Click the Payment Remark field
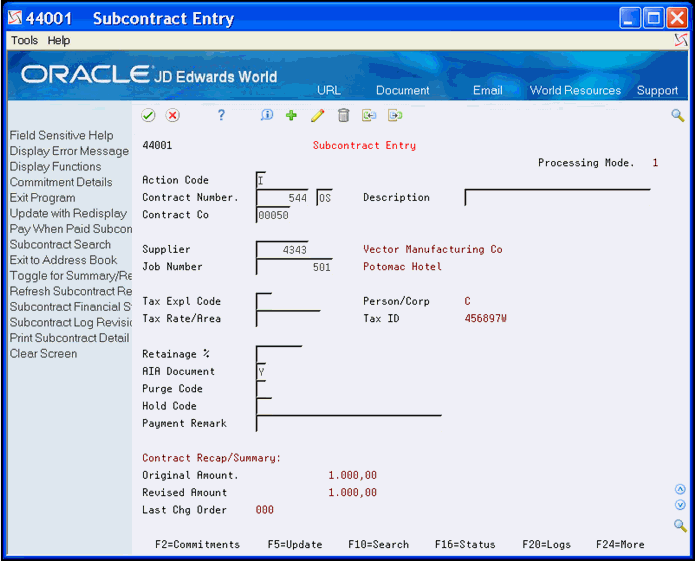The image size is (695, 561). 349,423
